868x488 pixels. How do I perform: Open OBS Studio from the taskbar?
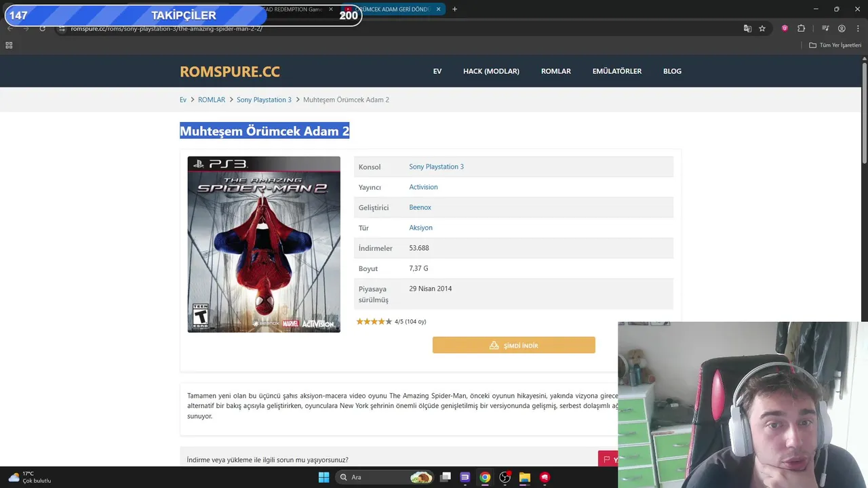coord(505,477)
